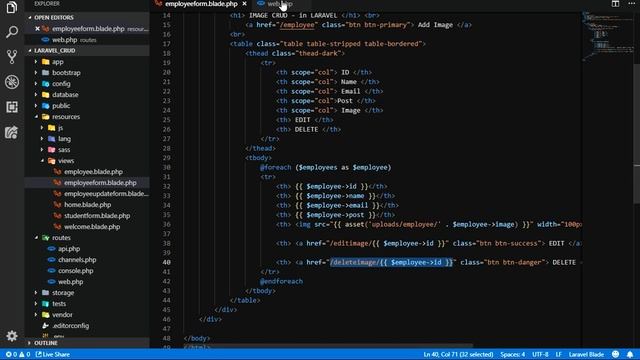Image resolution: width=640 pixels, height=360 pixels.
Task: Expand the js folder
Action: click(60, 128)
